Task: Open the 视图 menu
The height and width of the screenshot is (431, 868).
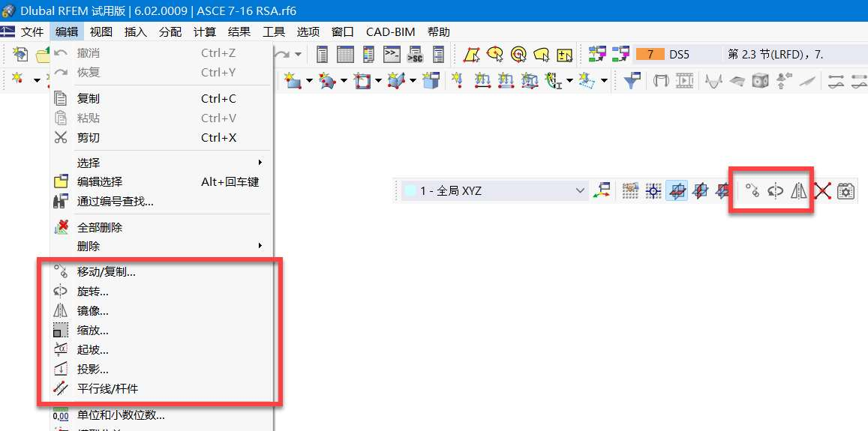Action: (x=101, y=32)
